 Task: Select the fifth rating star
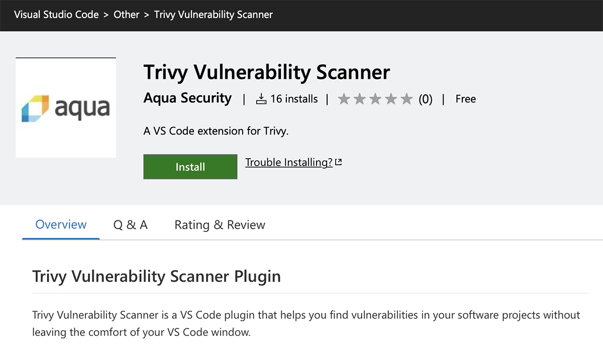pos(407,99)
